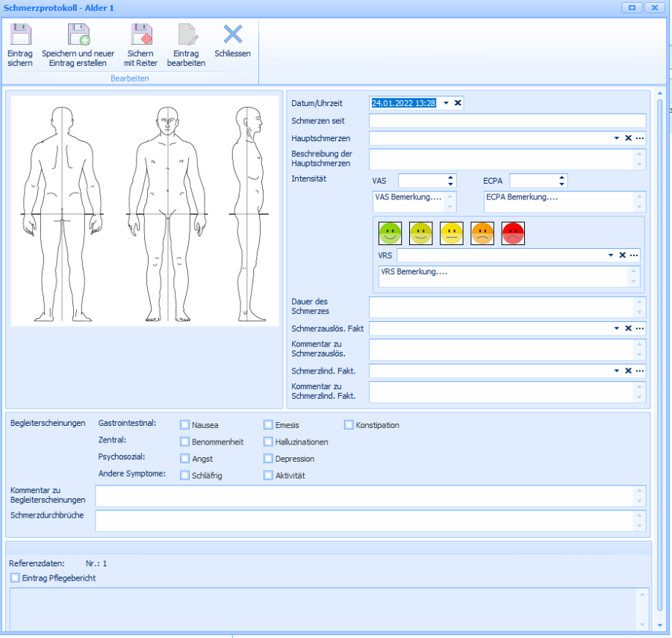Enable the Nausea checkbox

[x=184, y=425]
